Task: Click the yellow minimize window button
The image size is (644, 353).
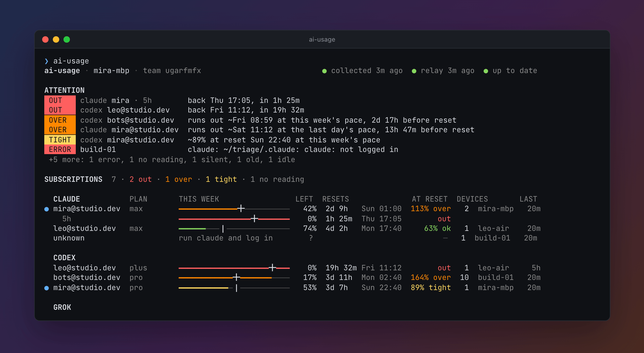Action: tap(56, 39)
